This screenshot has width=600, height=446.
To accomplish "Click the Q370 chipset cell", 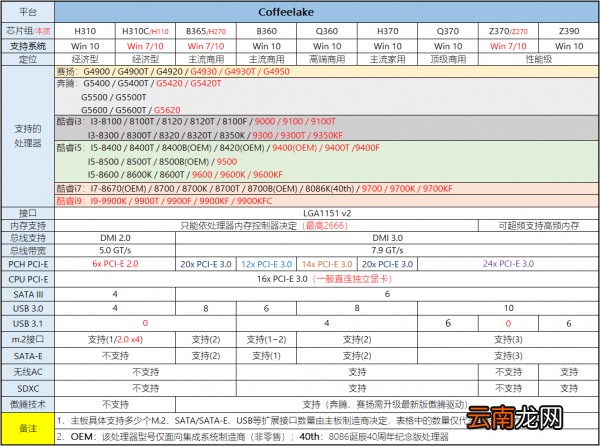I will (x=448, y=31).
